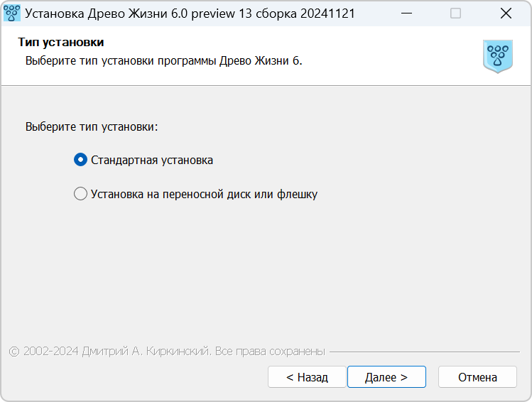Click the © symbol before 2002-2024
This screenshot has width=532, height=402.
14,352
